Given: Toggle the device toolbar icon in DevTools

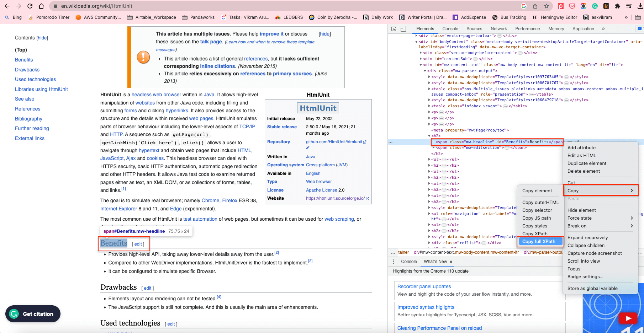Looking at the screenshot, I should pos(403,29).
